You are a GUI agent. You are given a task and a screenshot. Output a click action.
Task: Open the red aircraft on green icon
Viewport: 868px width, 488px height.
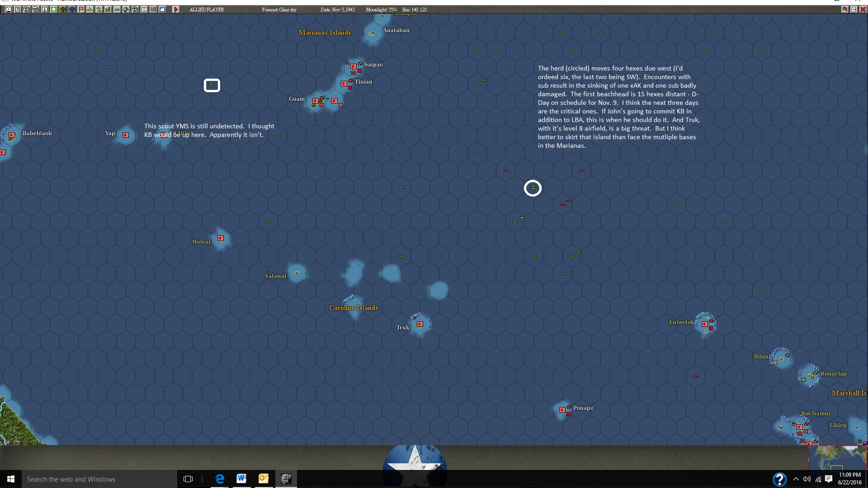[63, 9]
